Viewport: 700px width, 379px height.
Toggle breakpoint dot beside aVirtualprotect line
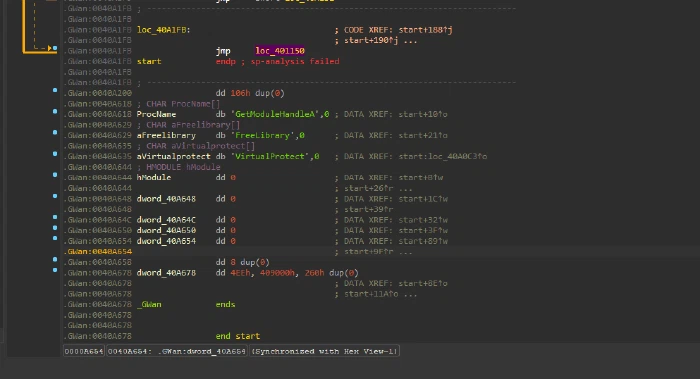[x=55, y=154]
